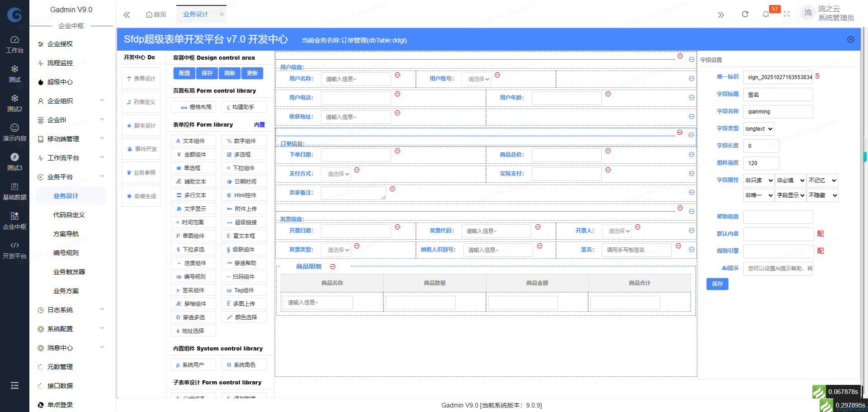This screenshot has height=412, width=868.
Task: Click the notification bell with 57 badge
Action: (x=766, y=14)
